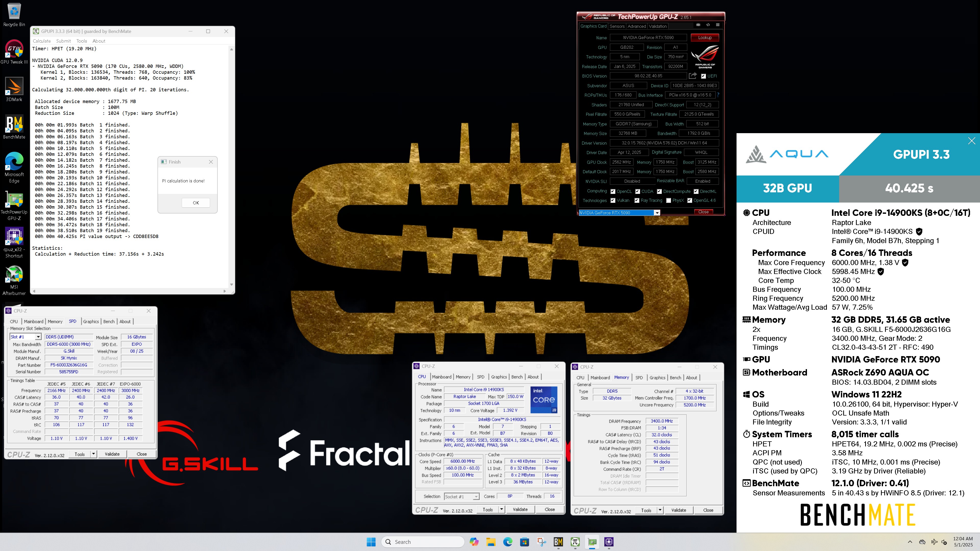Open Mainboard tab in SPD CPU-Z window
This screenshot has height=551, width=980.
(x=33, y=321)
